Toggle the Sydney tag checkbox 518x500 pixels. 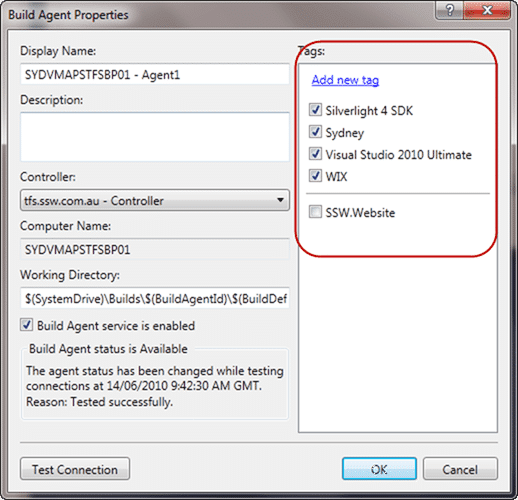(x=315, y=132)
